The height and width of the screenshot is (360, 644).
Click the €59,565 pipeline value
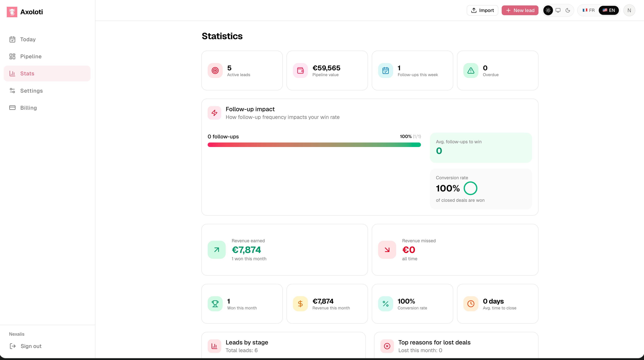tap(326, 68)
